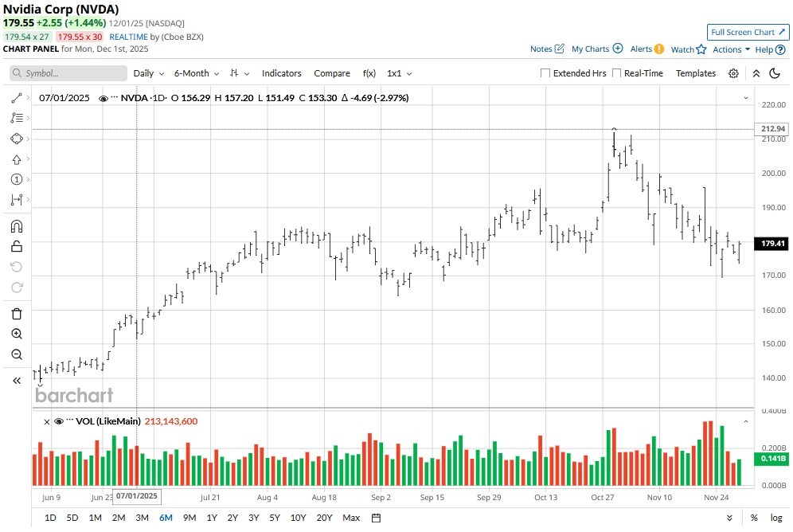Select the trend line drawing tool

[x=16, y=98]
